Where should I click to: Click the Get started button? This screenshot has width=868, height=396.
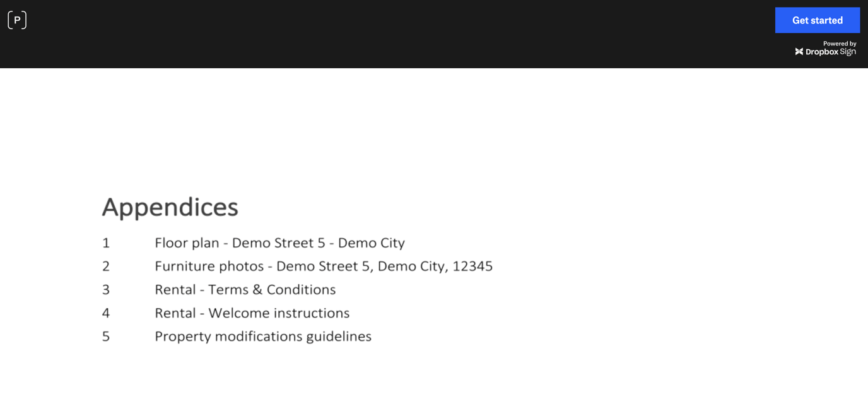coord(818,20)
